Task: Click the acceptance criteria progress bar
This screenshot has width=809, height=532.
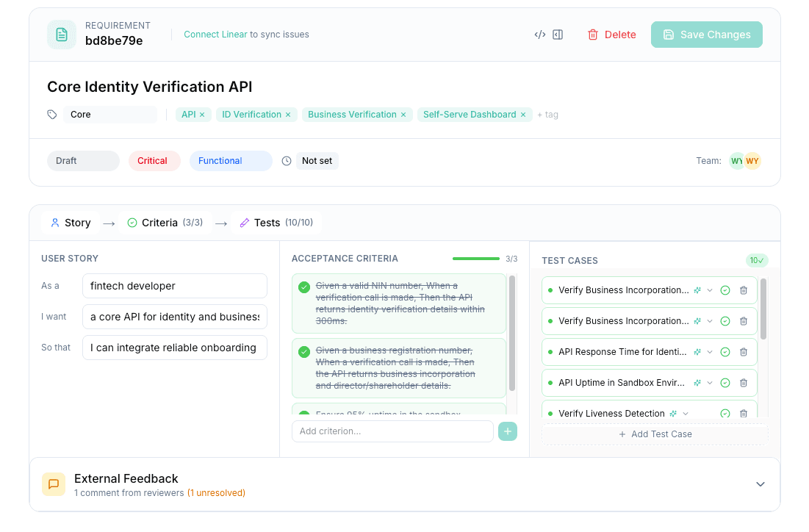Action: pyautogui.click(x=475, y=258)
